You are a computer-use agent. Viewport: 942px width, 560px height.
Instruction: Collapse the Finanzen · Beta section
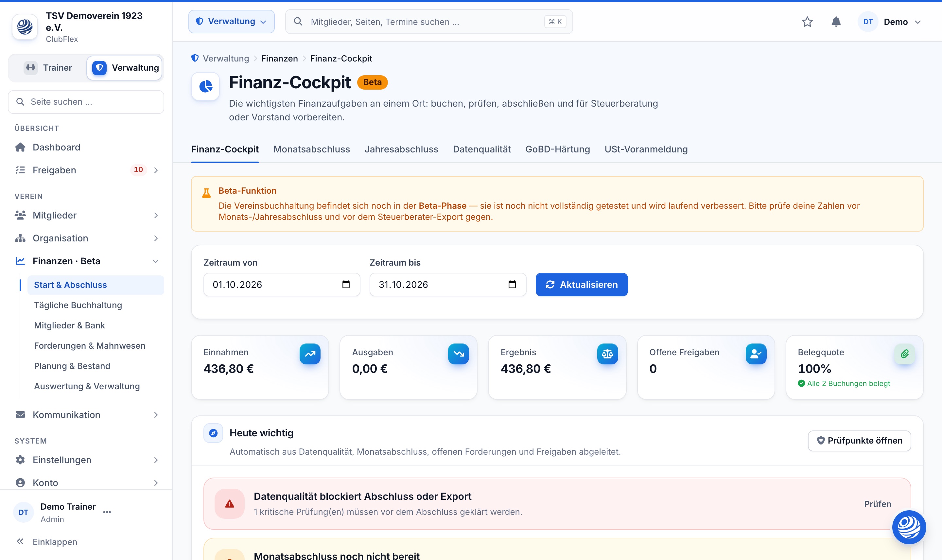(x=86, y=261)
